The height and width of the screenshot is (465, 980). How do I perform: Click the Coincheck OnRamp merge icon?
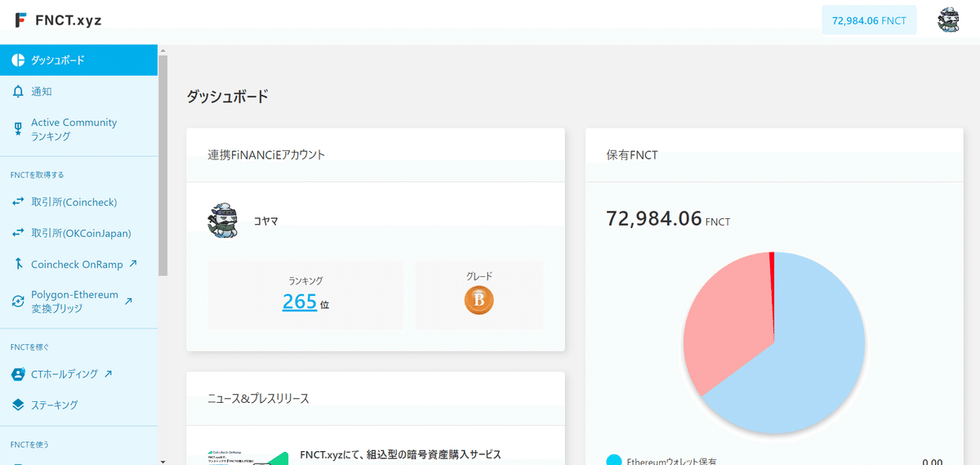18,264
